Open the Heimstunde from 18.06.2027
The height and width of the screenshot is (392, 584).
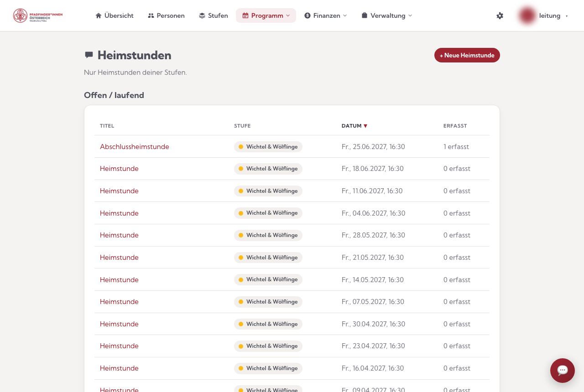(119, 169)
